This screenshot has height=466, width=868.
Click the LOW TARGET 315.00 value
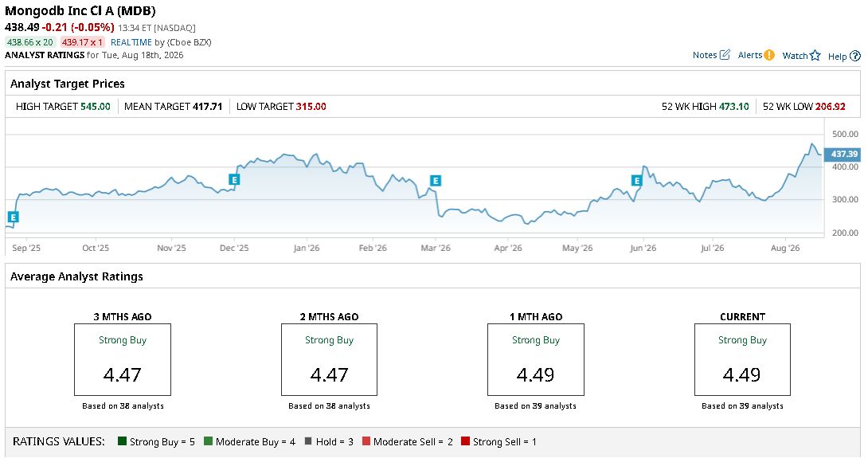[311, 106]
